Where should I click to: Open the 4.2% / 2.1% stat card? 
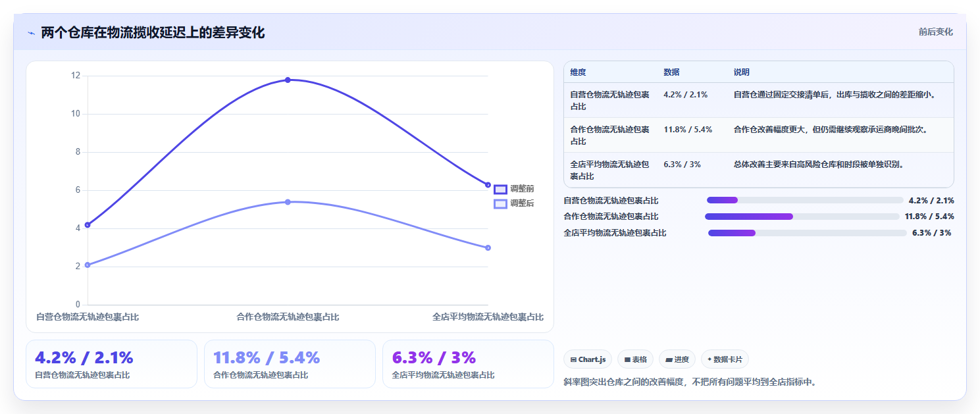pyautogui.click(x=111, y=364)
